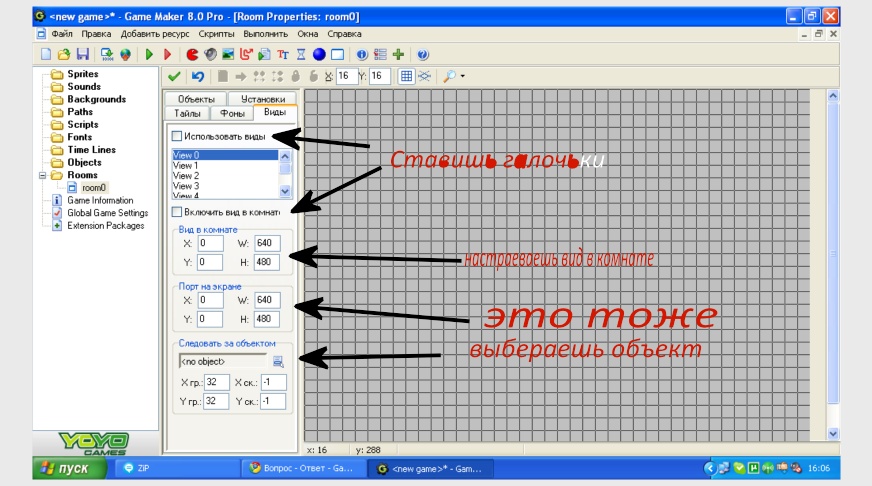This screenshot has height=486, width=872.
Task: Open Global Game Settings
Action: 107,213
